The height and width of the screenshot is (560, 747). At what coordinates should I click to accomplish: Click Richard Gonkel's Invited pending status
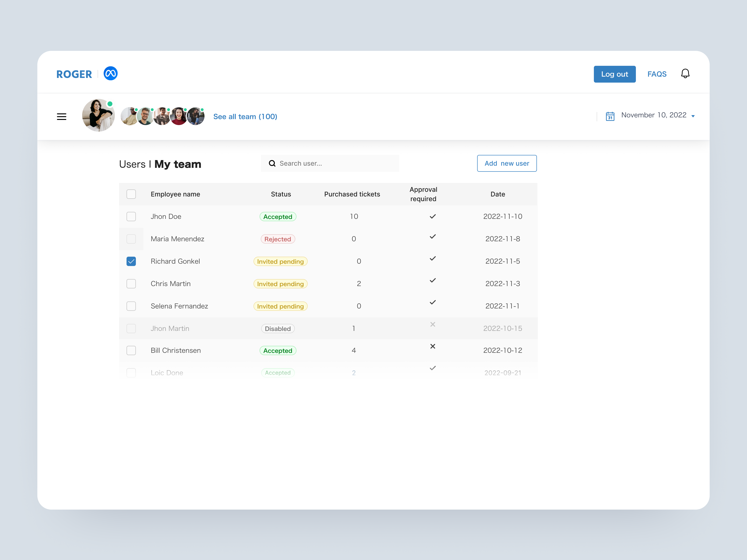[280, 262]
